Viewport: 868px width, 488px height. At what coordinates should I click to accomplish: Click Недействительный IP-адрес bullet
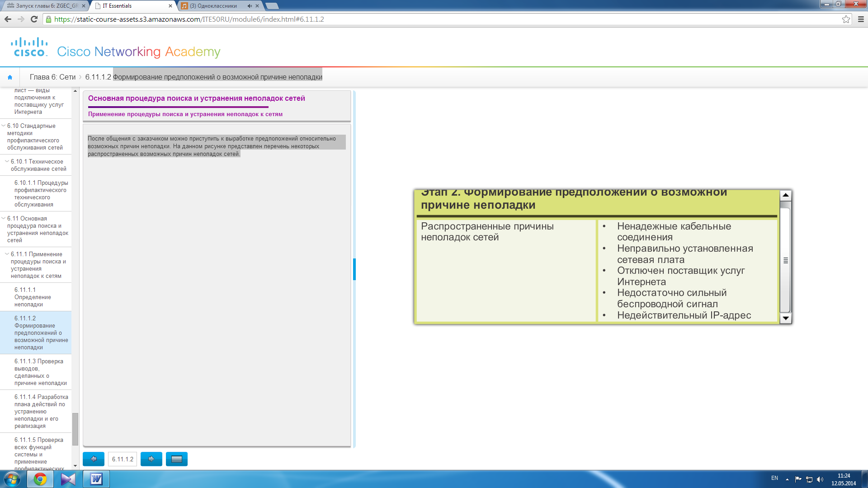[x=684, y=315]
